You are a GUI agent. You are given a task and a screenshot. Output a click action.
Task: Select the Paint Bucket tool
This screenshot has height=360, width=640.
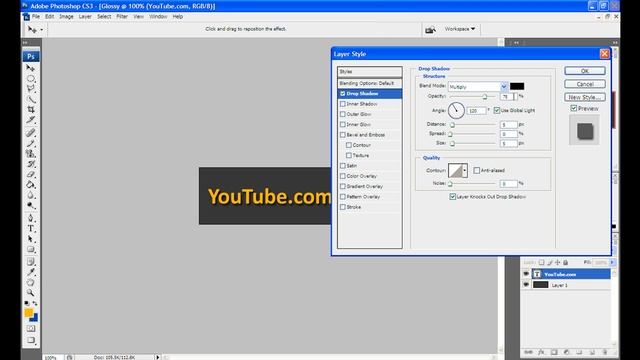(31, 185)
